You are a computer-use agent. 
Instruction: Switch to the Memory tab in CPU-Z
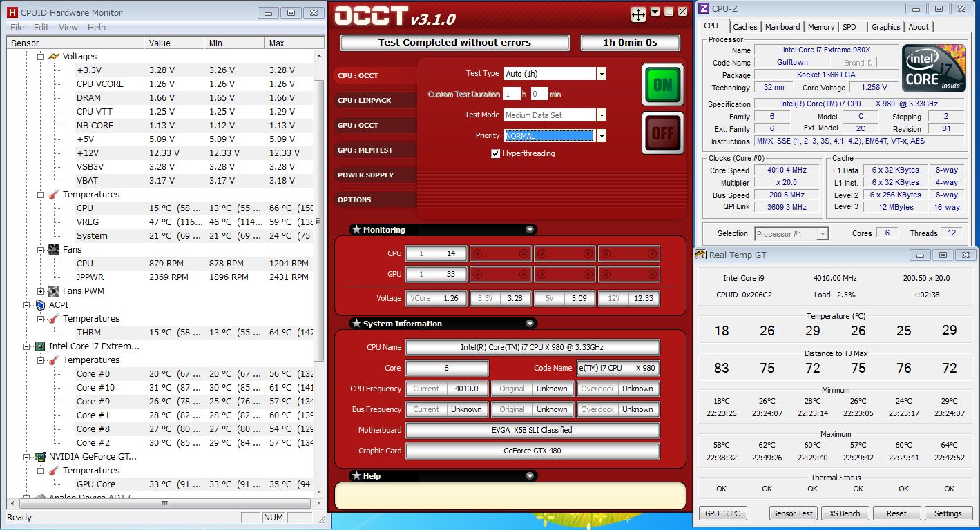(x=821, y=27)
